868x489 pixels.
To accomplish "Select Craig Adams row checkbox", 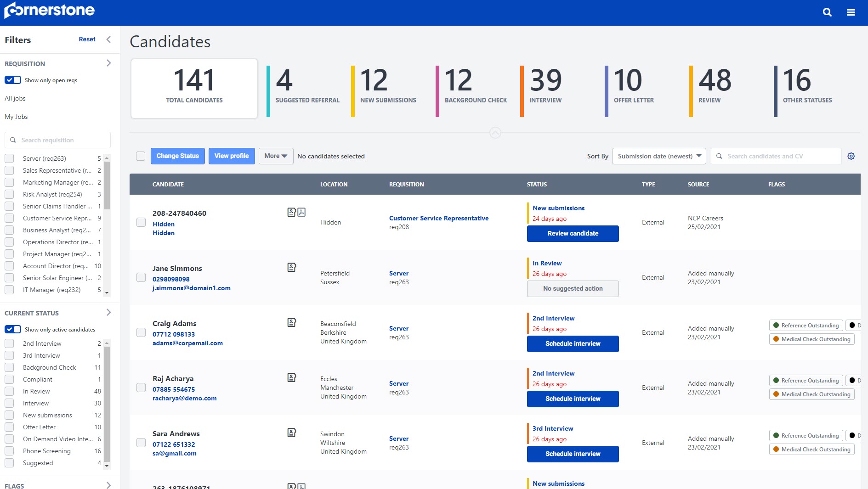I will coord(141,332).
